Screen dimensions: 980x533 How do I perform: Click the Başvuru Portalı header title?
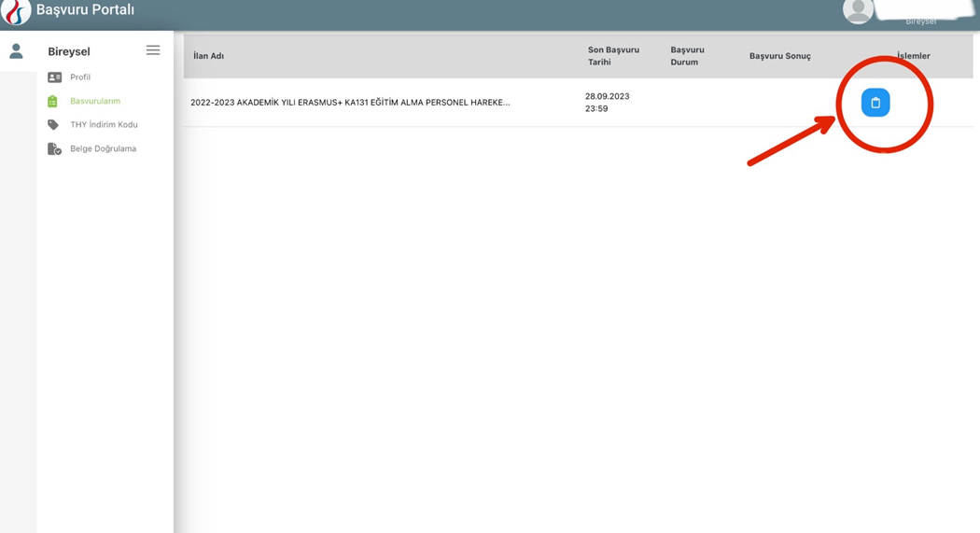(x=85, y=10)
